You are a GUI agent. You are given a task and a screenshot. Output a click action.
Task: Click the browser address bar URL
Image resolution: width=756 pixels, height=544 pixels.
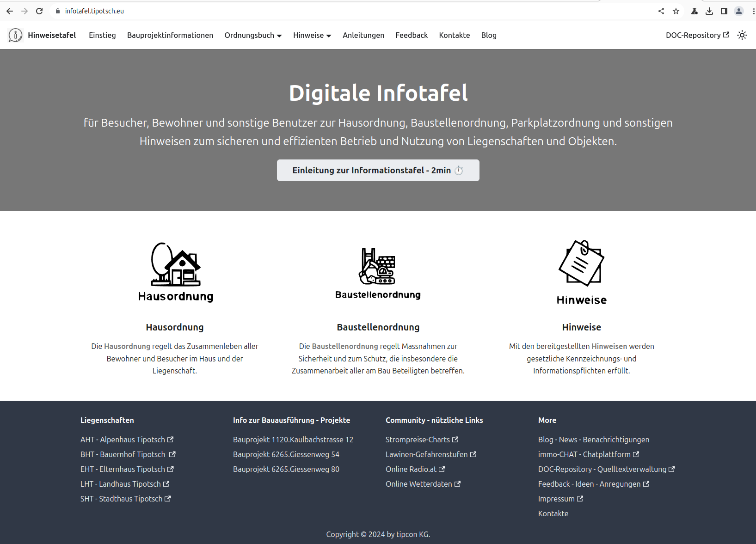94,11
